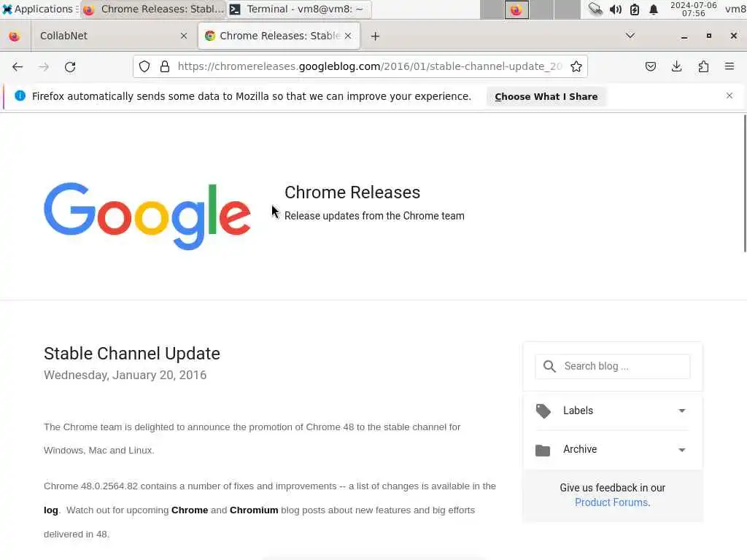
Task: Open Firefox View pinned tab
Action: [x=15, y=36]
